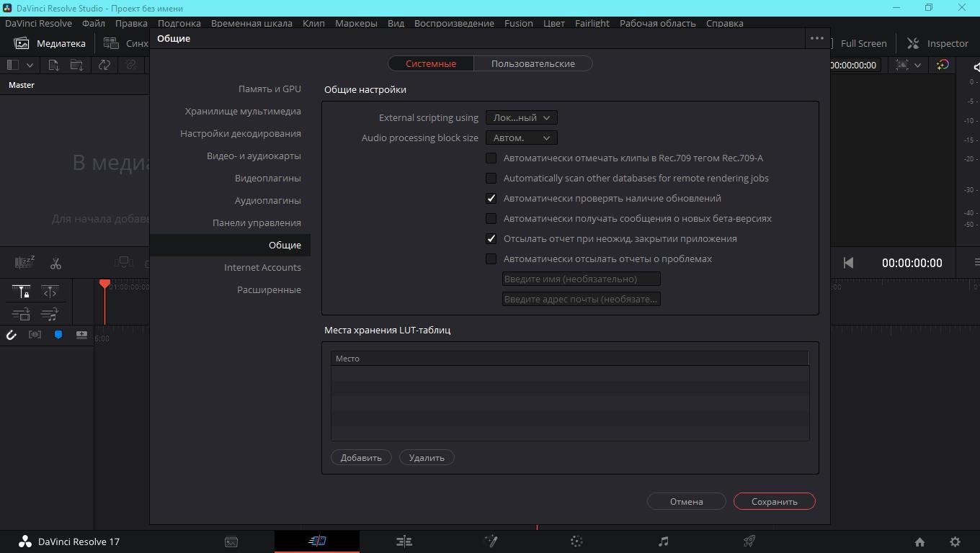Enable 'Автоматически отсылать отчеты о проблемах' checkbox
Screen dimensions: 980x553
click(491, 258)
